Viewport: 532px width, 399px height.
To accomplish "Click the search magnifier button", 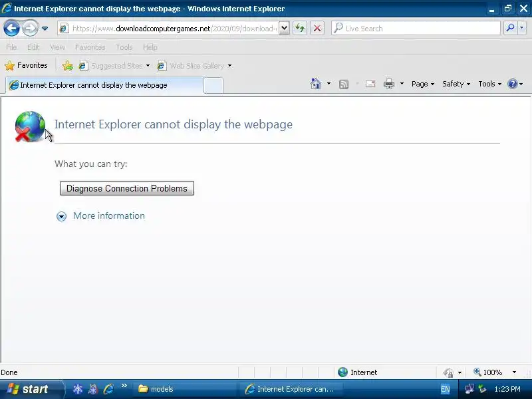I will 510,28.
